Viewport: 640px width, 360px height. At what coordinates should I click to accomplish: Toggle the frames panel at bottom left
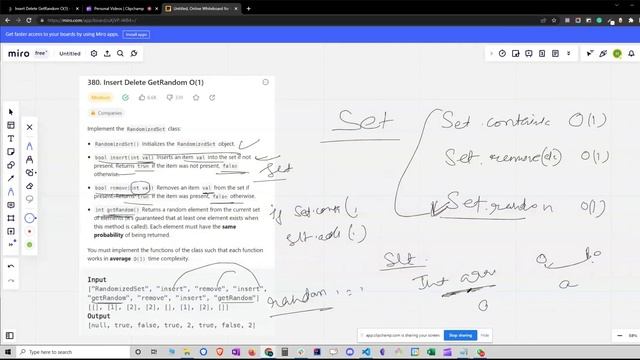(10, 336)
